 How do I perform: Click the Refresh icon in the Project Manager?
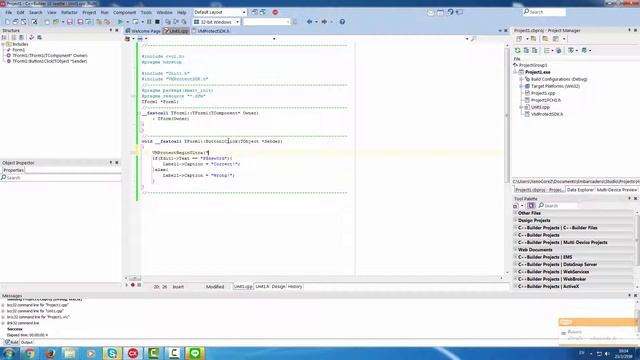518,50
